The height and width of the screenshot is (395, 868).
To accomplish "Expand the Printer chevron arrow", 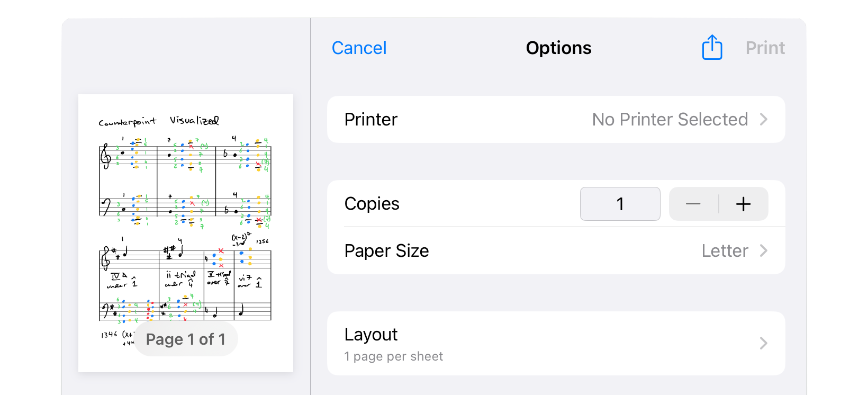I will coord(763,119).
